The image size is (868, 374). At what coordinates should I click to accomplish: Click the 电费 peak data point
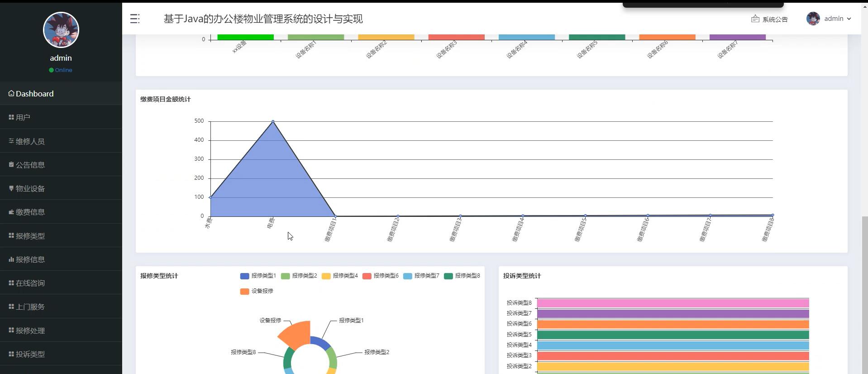pyautogui.click(x=273, y=121)
